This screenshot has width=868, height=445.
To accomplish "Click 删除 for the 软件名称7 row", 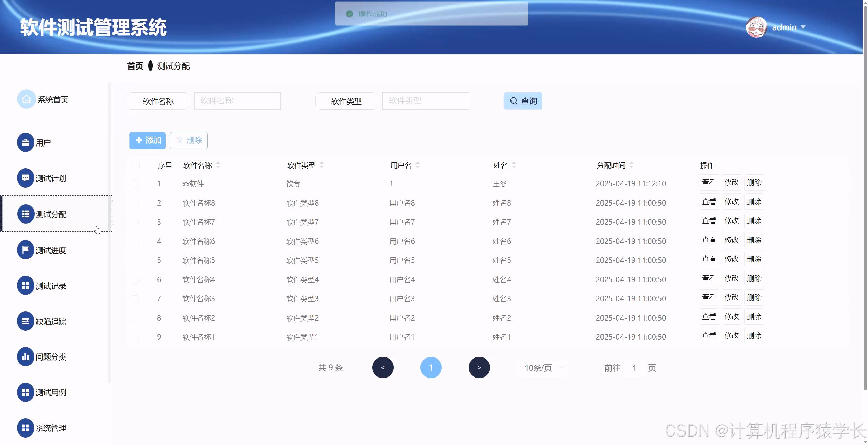I will [754, 221].
